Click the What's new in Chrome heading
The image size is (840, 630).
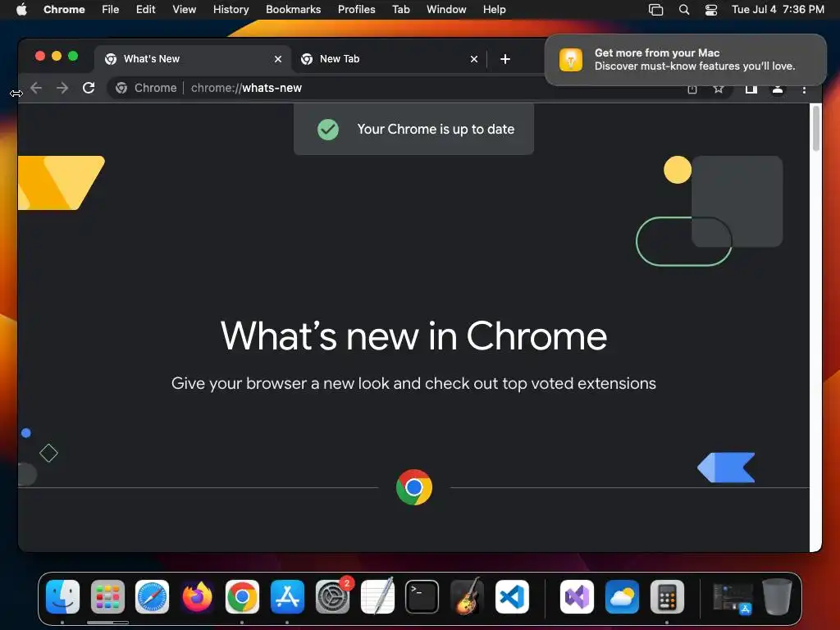(x=413, y=336)
